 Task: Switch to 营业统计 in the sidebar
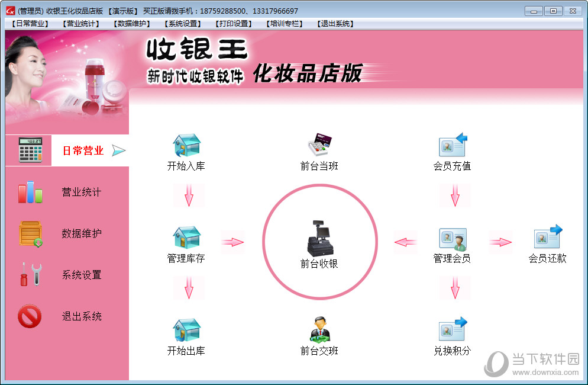pyautogui.click(x=82, y=192)
